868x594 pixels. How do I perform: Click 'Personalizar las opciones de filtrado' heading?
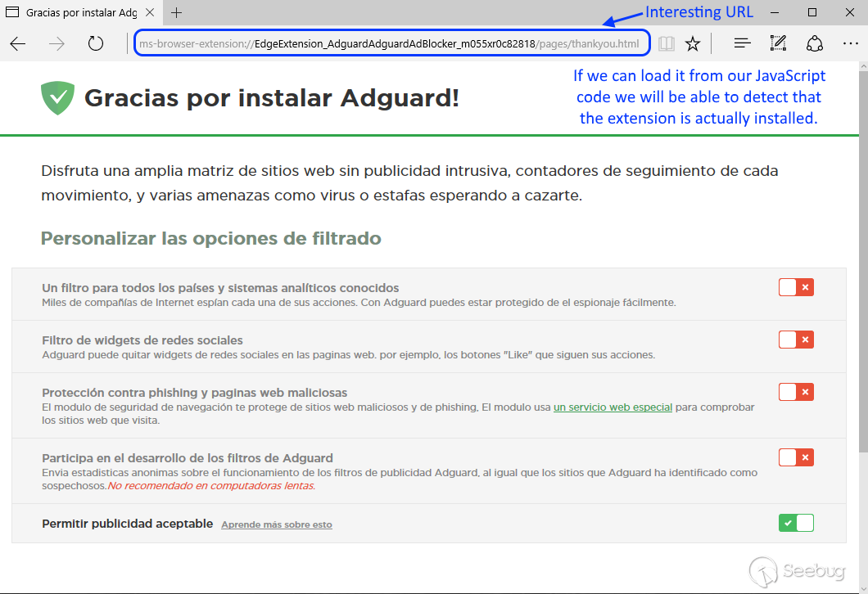pos(211,238)
